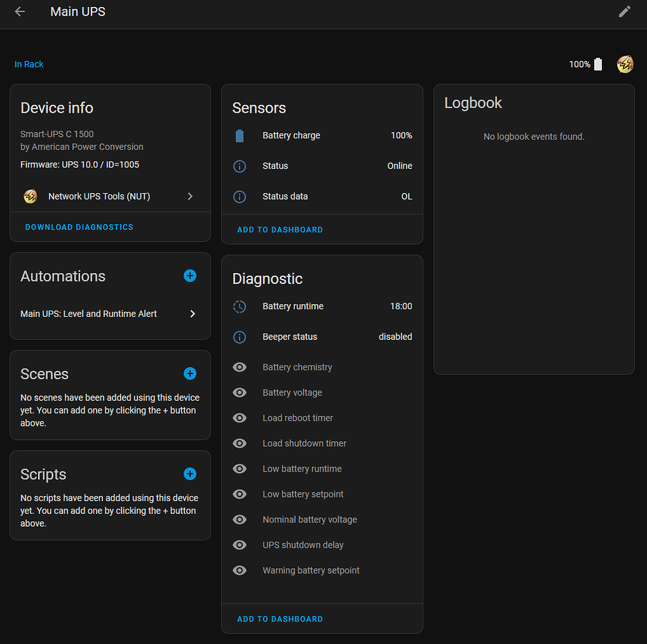Open Main UPS: Level and Runtime Alert chevron
Image resolution: width=647 pixels, height=644 pixels.
point(192,314)
